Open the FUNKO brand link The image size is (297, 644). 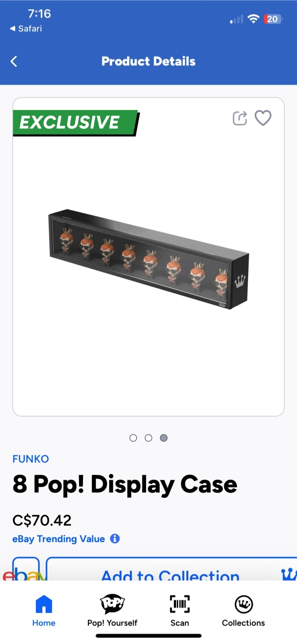click(31, 459)
